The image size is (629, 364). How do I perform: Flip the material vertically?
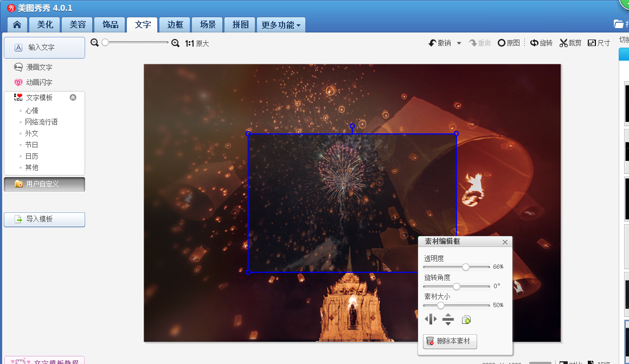[448, 320]
